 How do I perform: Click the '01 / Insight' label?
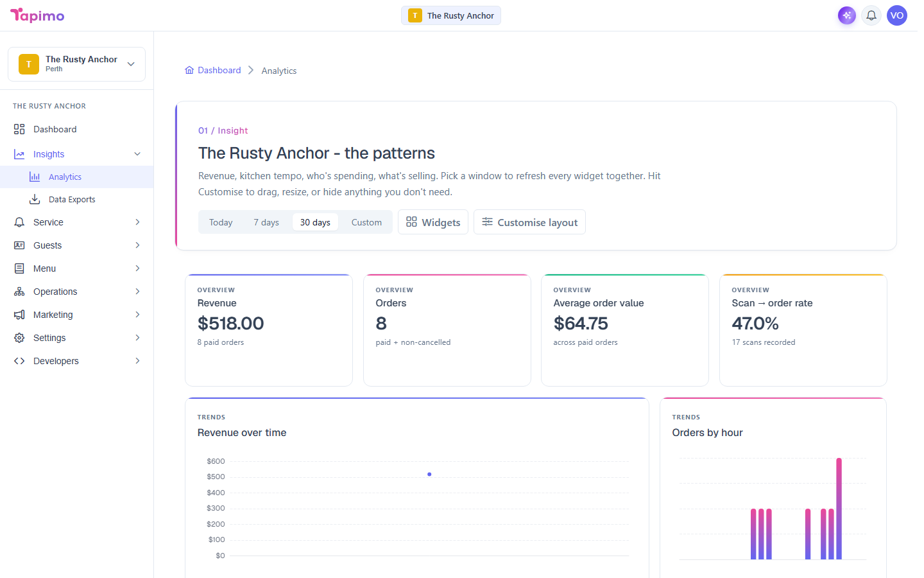[x=223, y=130]
